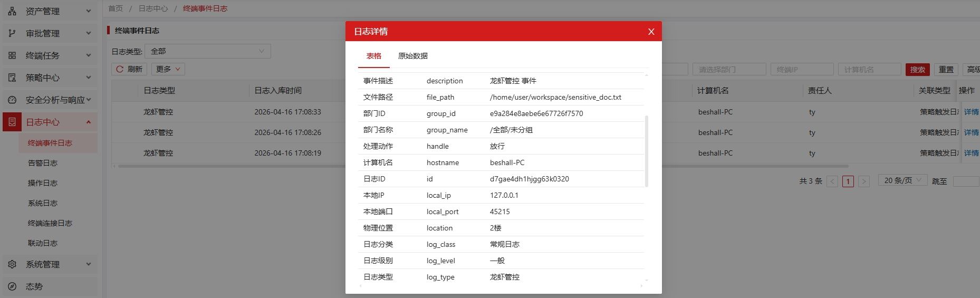Viewport: 980px width, 298px height.
Task: Click the 计算机名 column header
Action: point(713,91)
